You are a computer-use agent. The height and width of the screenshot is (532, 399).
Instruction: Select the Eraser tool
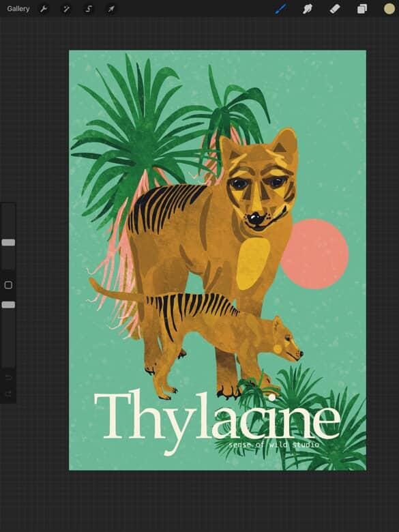[x=334, y=9]
